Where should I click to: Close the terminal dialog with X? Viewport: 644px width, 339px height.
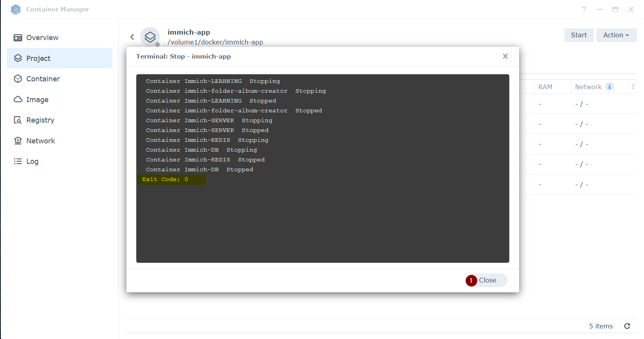505,56
